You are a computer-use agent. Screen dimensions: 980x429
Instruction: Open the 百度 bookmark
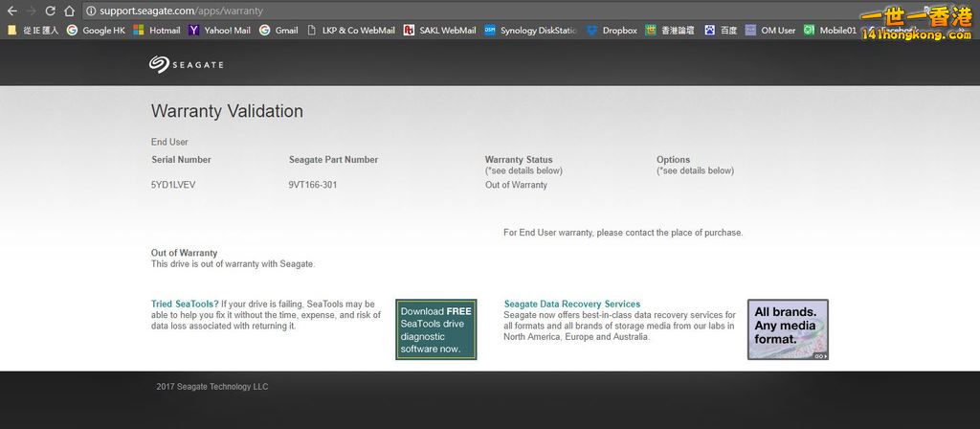coord(721,30)
